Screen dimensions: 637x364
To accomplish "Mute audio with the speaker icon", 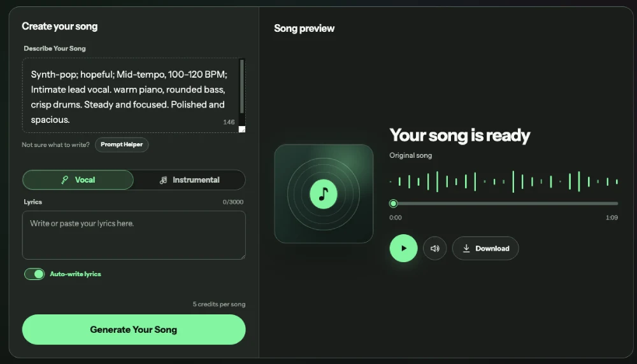I will tap(434, 248).
